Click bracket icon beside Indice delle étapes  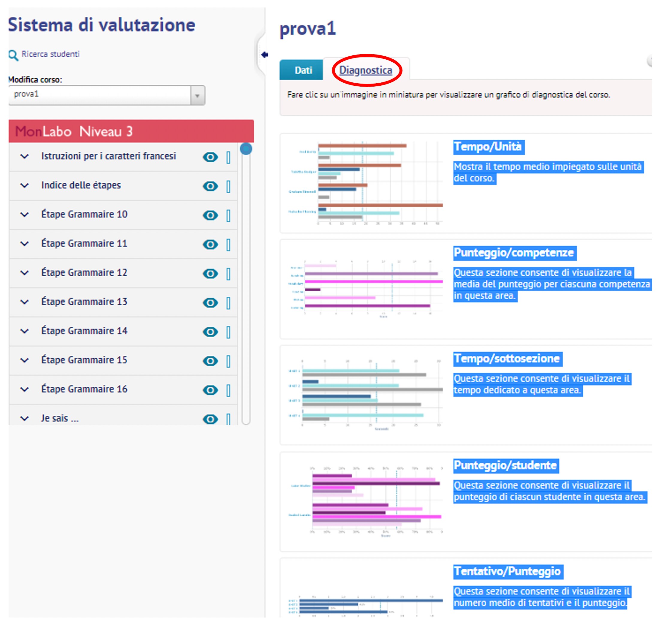[x=228, y=186]
